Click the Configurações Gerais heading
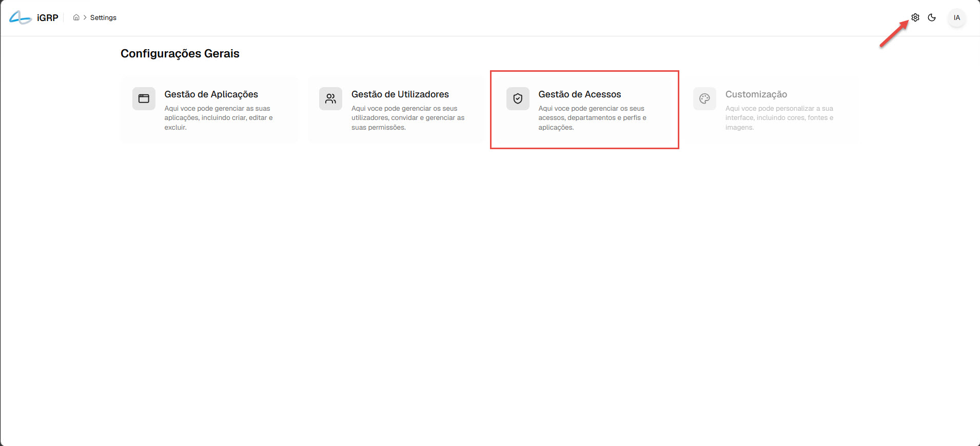This screenshot has width=980, height=446. click(x=180, y=54)
